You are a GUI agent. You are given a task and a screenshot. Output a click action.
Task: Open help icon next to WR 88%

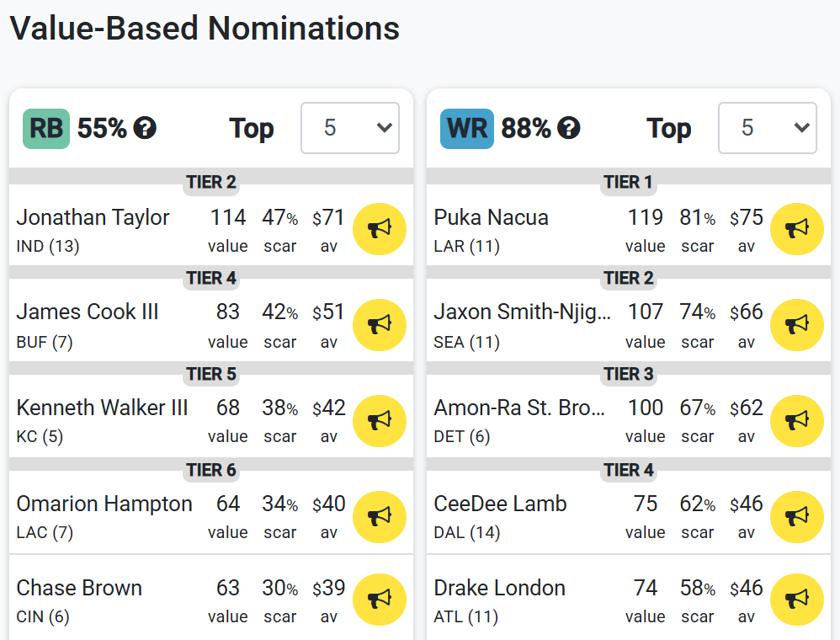click(x=568, y=128)
